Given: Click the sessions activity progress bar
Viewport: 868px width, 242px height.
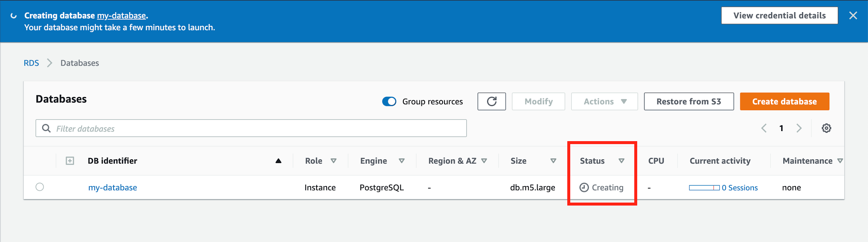Looking at the screenshot, I should [x=704, y=188].
